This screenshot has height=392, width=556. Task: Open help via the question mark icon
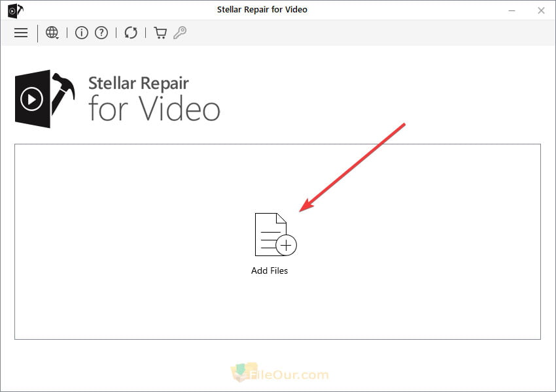pos(101,33)
